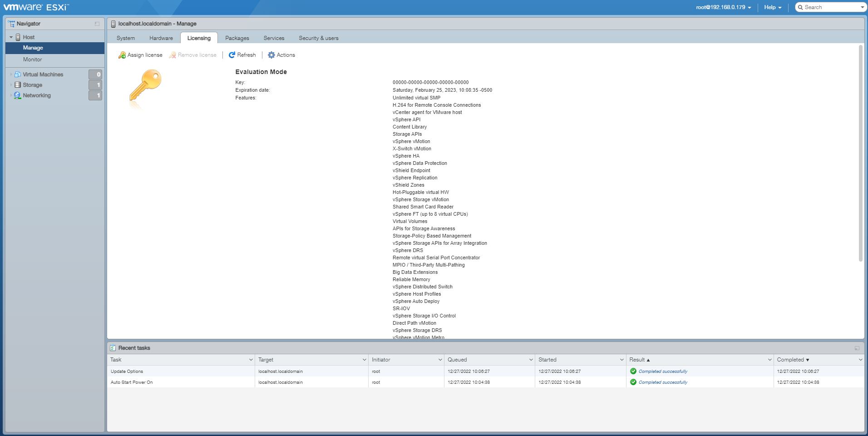Minimize the Recent tasks panel
868x436 pixels.
coord(857,348)
